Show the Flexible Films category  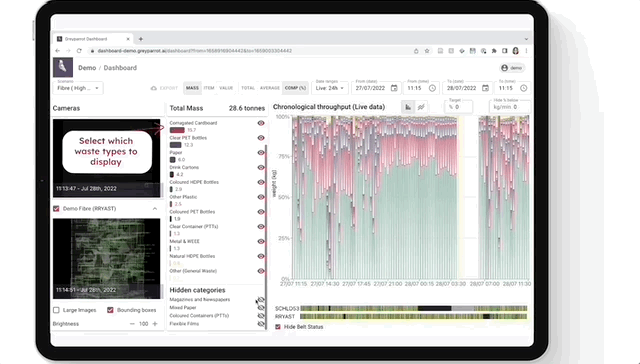[x=261, y=324]
